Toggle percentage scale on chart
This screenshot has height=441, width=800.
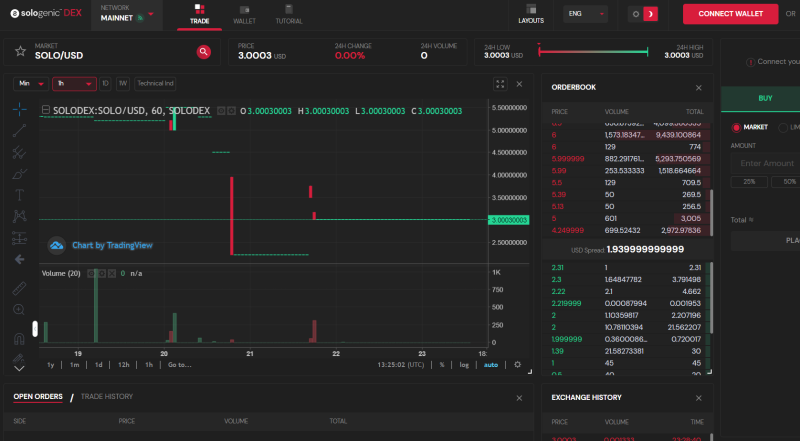[442, 365]
